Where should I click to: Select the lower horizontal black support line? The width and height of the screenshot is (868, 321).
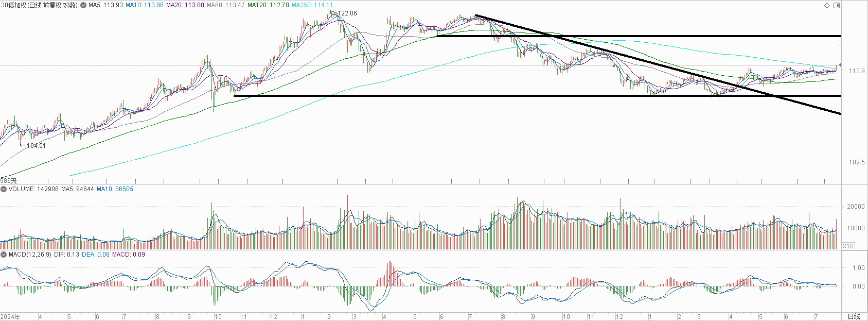coord(537,96)
